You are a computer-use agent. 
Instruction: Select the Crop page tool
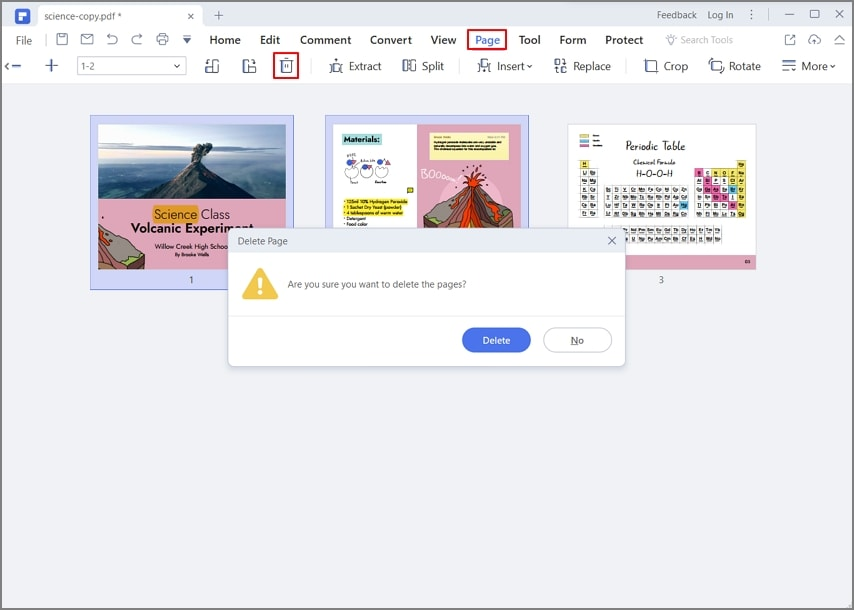pyautogui.click(x=664, y=66)
